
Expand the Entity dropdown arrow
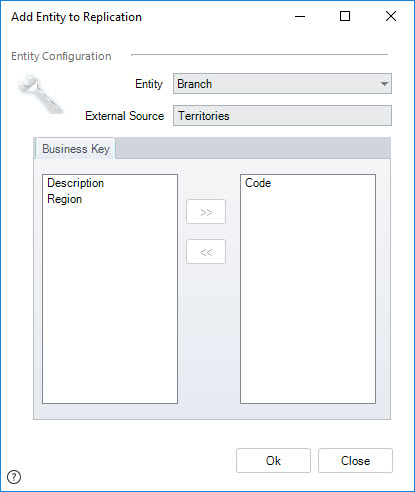click(384, 84)
